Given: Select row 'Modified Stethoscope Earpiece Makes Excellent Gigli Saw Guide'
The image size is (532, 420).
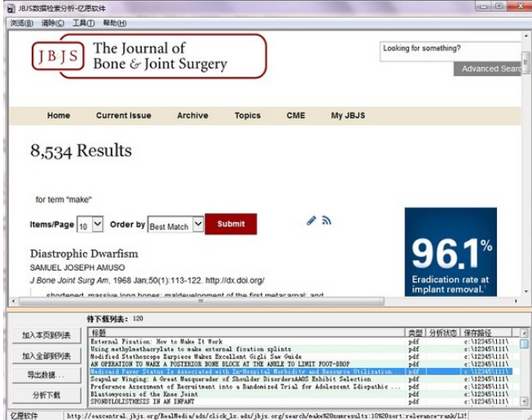Looking at the screenshot, I should pos(301,356).
